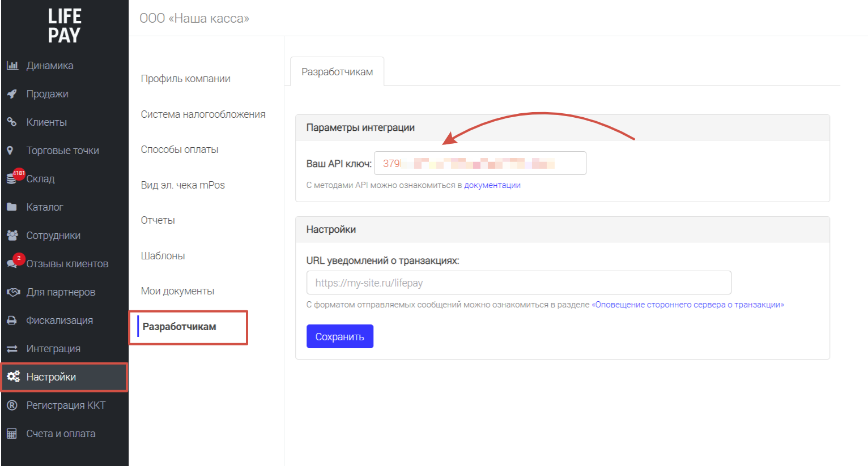Open Система налогообложения settings
The width and height of the screenshot is (868, 466).
203,114
